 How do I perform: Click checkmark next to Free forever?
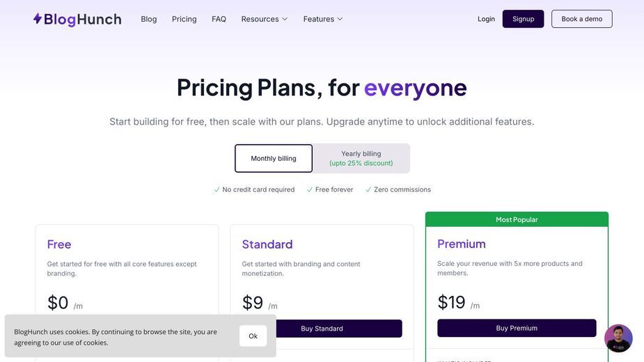(310, 189)
